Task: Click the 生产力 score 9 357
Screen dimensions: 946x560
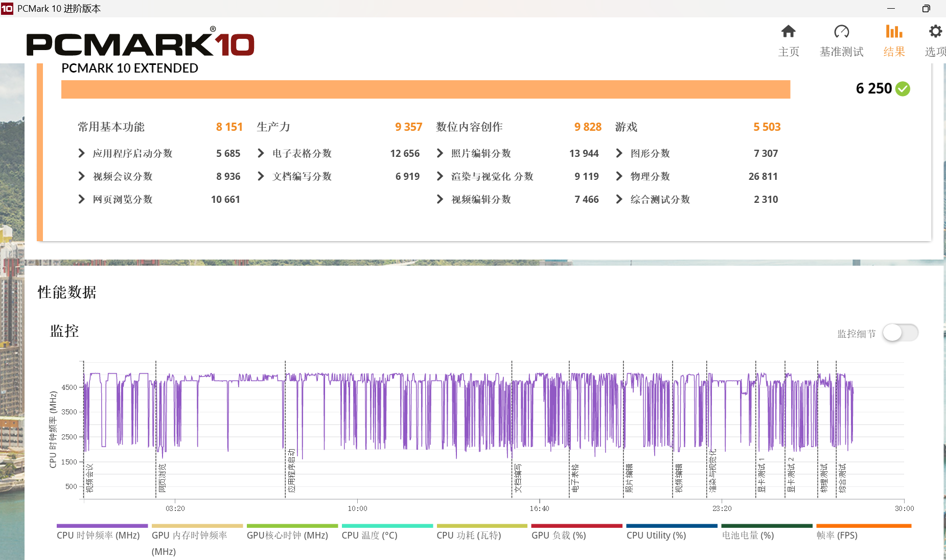Action: [x=409, y=127]
